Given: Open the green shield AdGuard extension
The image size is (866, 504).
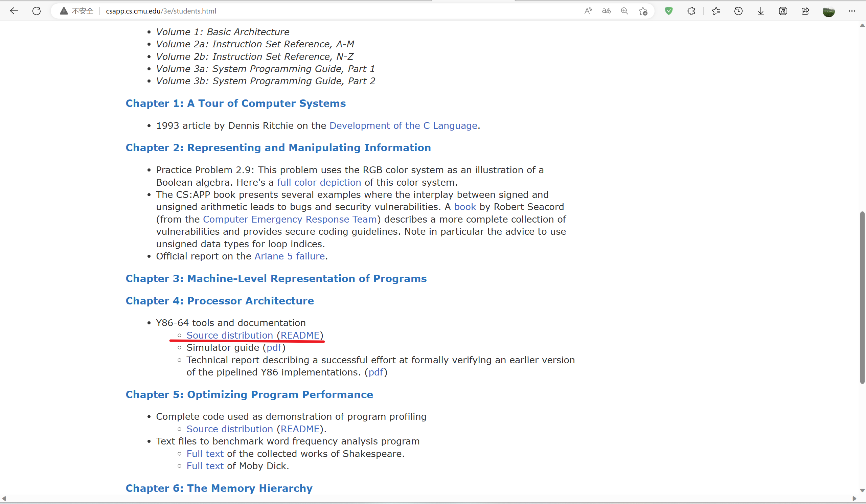Looking at the screenshot, I should click(669, 11).
